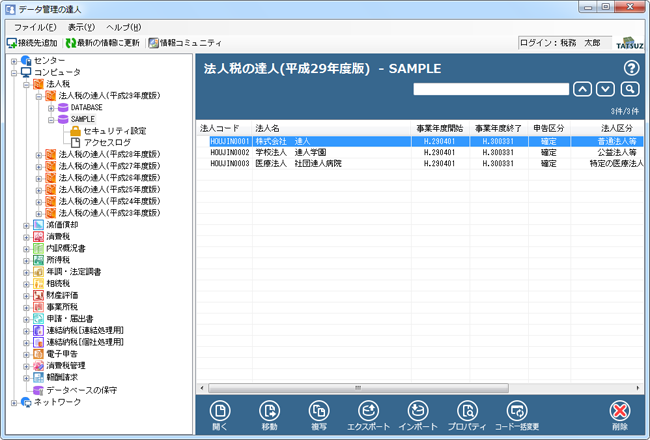Screen dimensions: 650x440
Task: Open the 表示(V) menu
Action: [81, 27]
